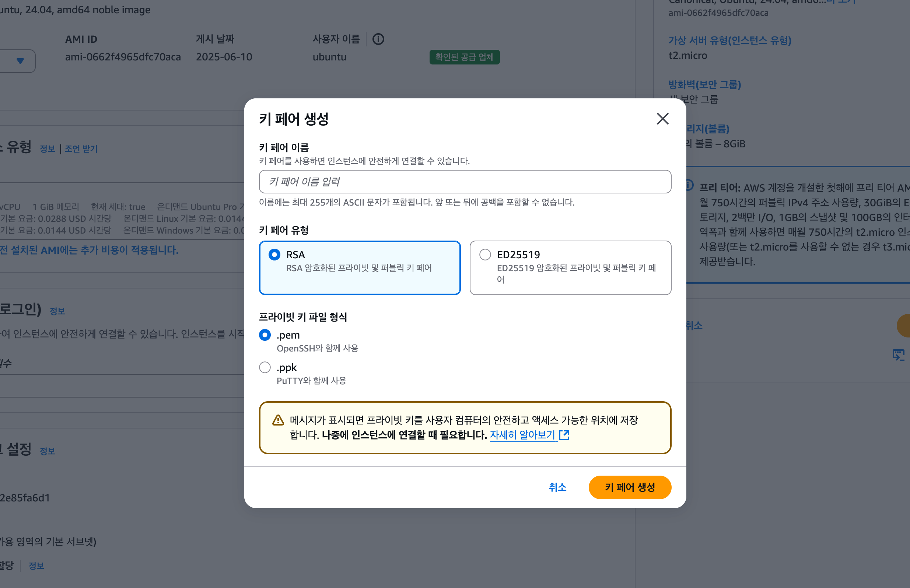Screen dimensions: 910x588
Task: Click the orange 키 페어 생성 button
Action: (629, 487)
